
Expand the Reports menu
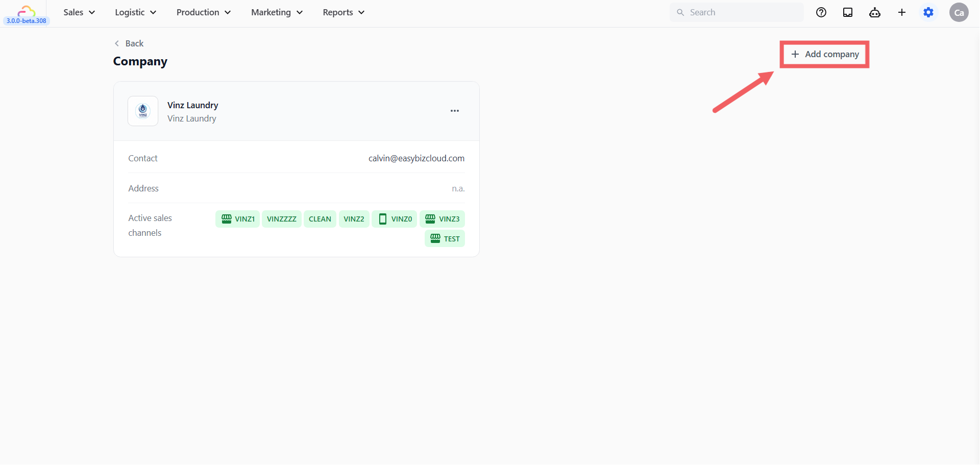[344, 12]
